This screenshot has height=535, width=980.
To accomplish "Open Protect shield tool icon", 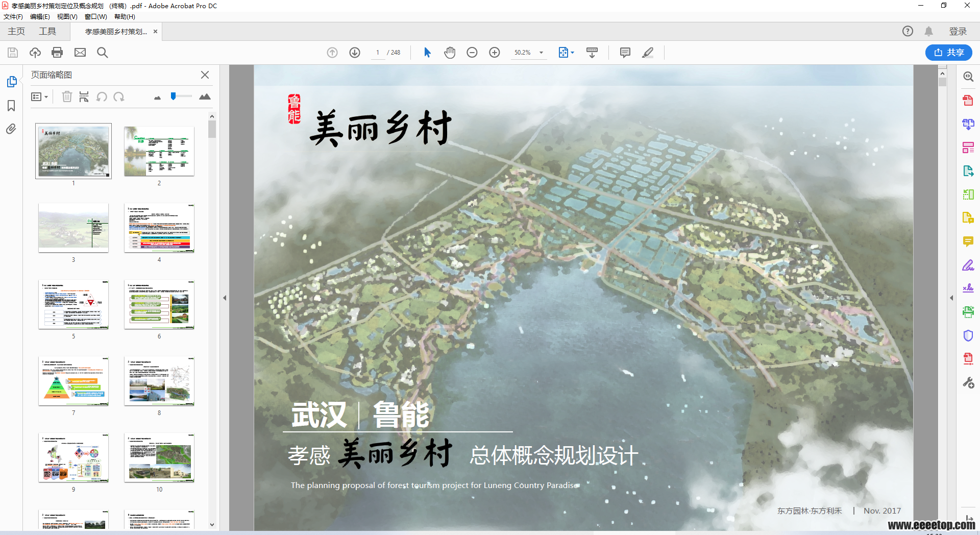I will pyautogui.click(x=968, y=335).
